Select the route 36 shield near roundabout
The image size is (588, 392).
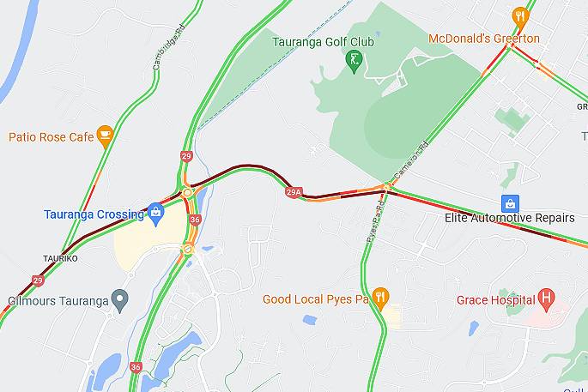tap(195, 220)
